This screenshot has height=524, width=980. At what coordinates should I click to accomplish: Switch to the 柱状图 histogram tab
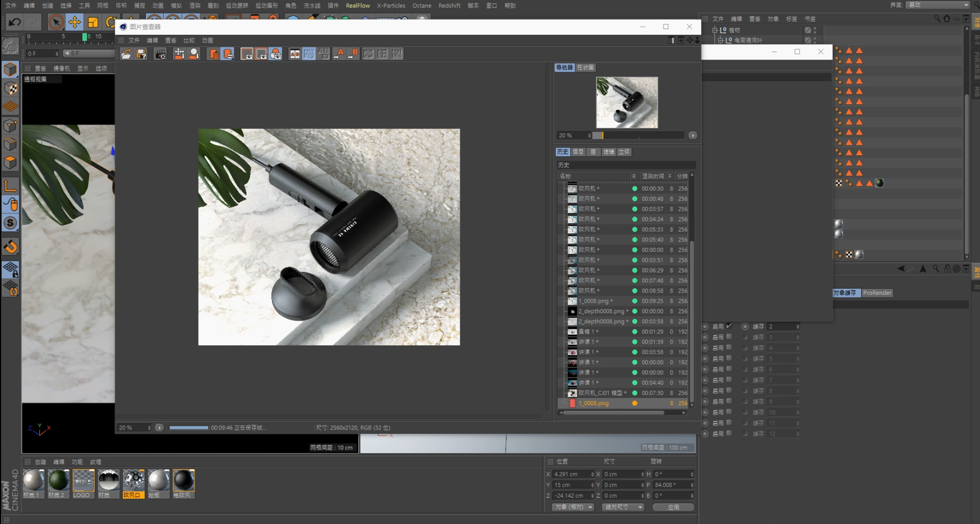585,67
